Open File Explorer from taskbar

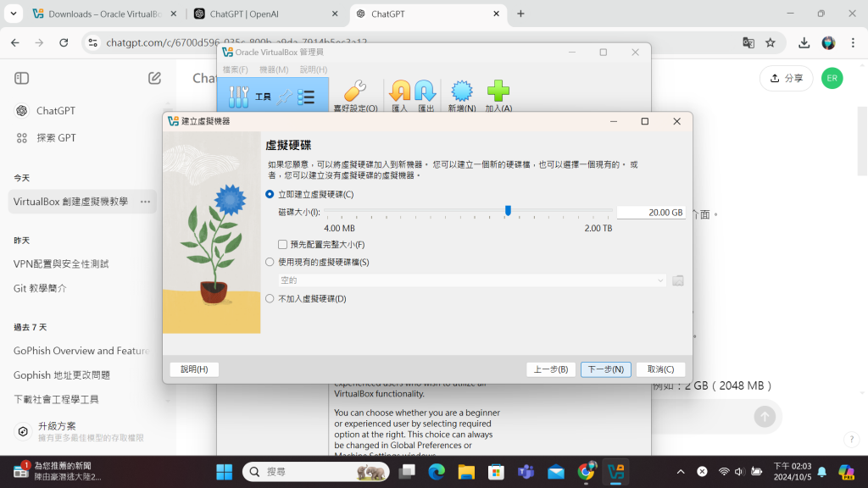466,472
